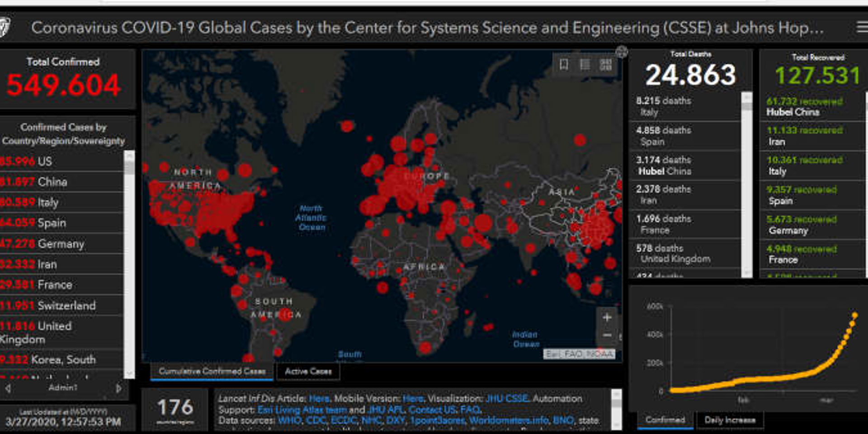This screenshot has height=434, width=868.
Task: Open the basemap gallery grid icon
Action: 606,65
